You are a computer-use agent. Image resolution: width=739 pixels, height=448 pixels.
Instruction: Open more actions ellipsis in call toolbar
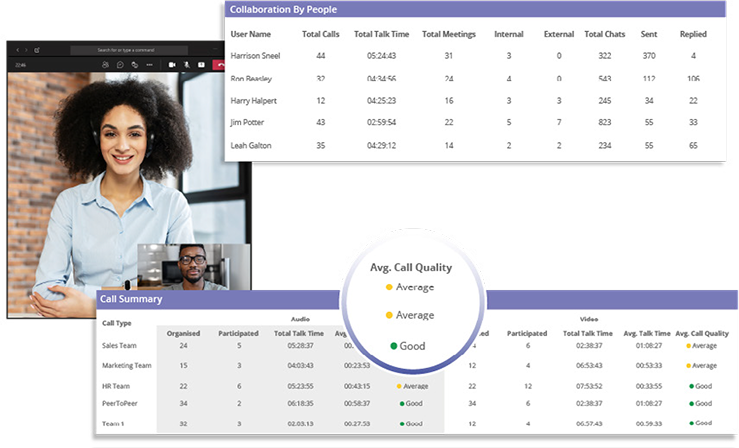[x=149, y=65]
